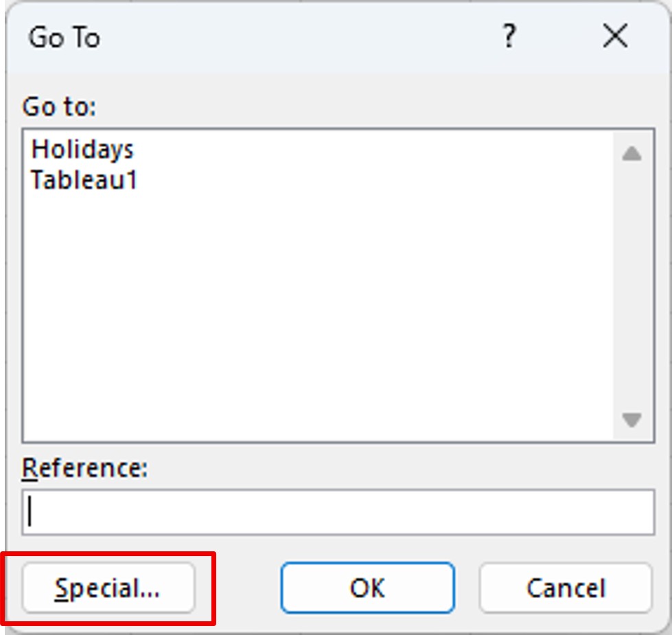
Task: Dismiss the dialog with Cancel
Action: 564,588
